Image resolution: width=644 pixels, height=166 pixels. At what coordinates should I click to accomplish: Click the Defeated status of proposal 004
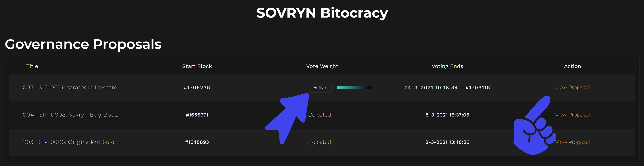pos(319,115)
